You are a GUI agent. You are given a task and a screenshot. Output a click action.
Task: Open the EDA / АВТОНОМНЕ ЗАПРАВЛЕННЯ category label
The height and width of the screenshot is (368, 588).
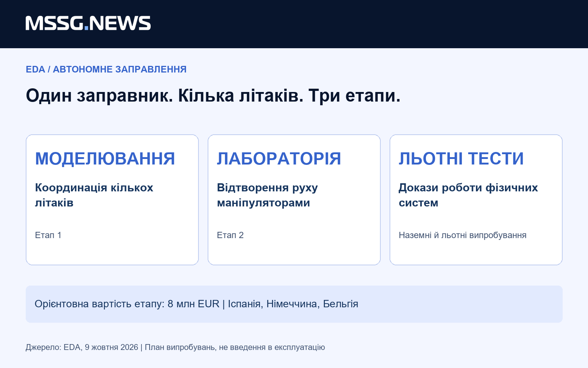(x=106, y=69)
